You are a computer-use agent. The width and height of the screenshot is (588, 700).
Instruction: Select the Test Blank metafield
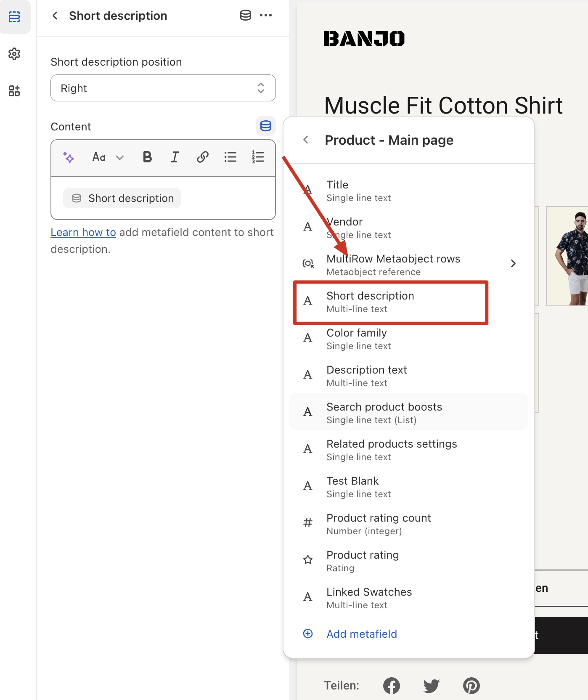click(x=408, y=487)
